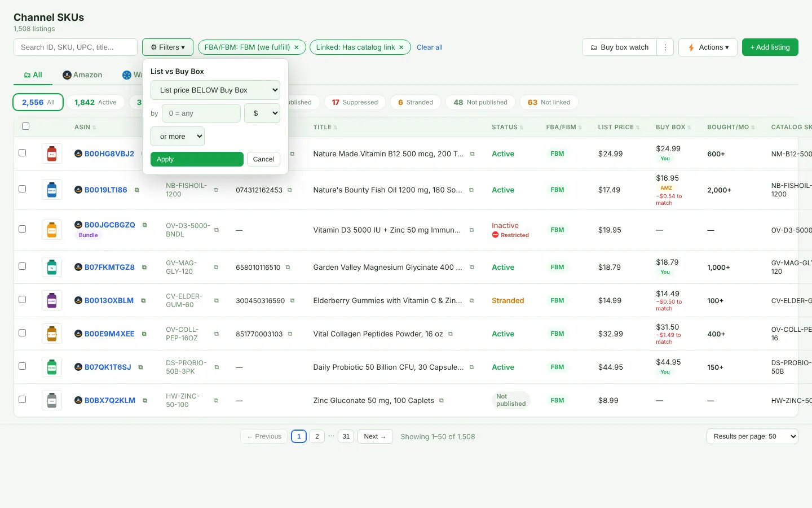Screen dimensions: 812x508
Task: Filter by 1,842 Active status pill
Action: click(x=95, y=102)
